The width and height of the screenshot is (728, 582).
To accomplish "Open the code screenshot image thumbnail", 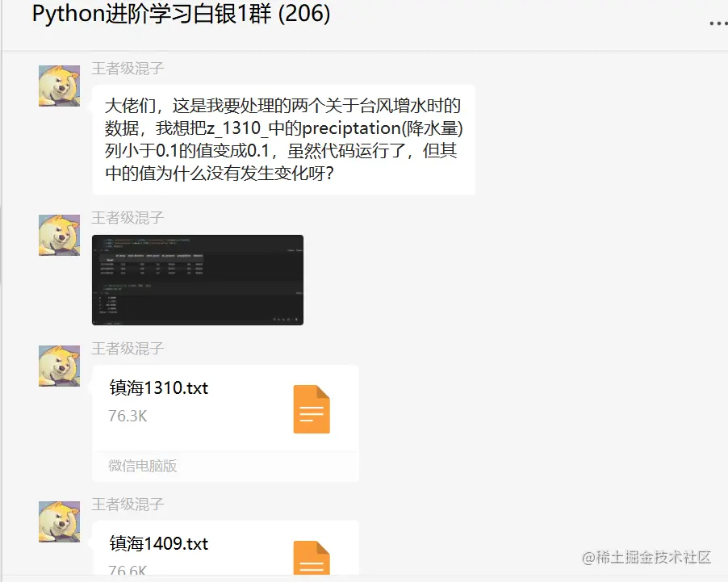I will (198, 280).
